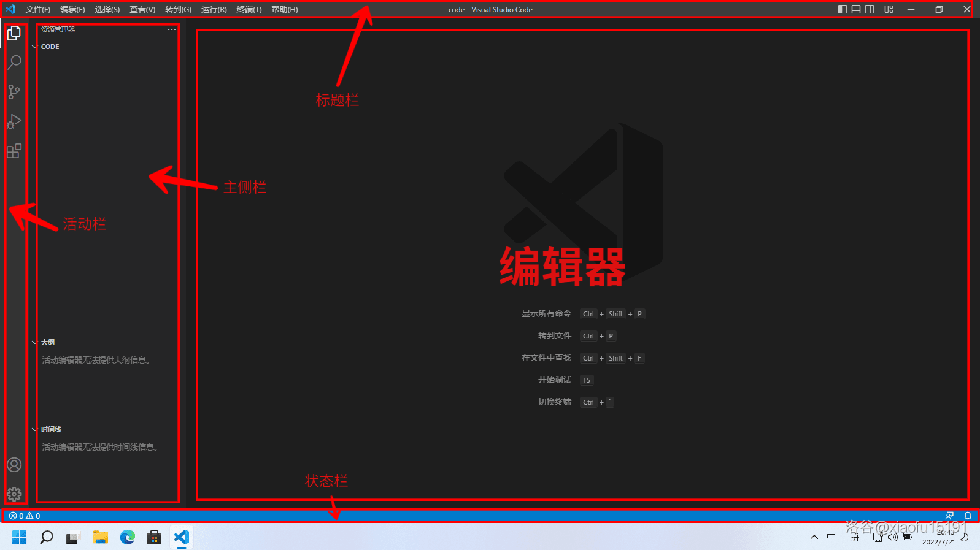Click the outline message about 大纲信息

pos(96,360)
